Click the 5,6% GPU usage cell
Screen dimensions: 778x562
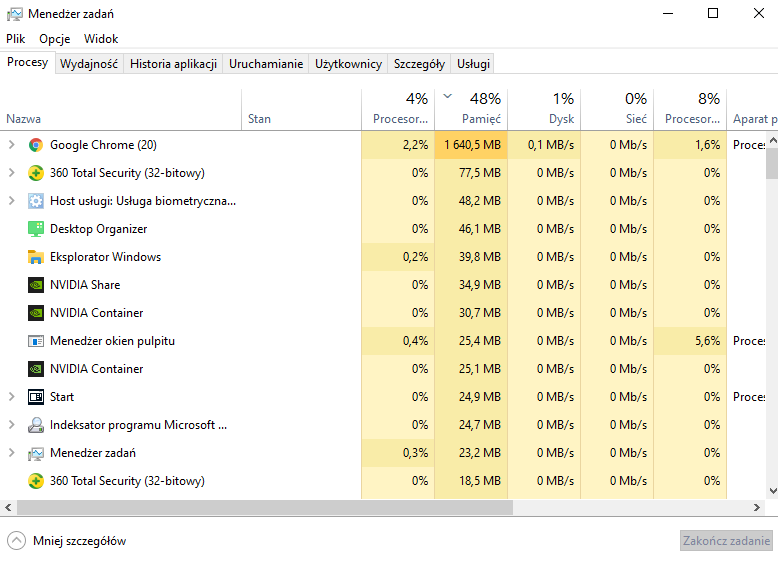pyautogui.click(x=690, y=341)
